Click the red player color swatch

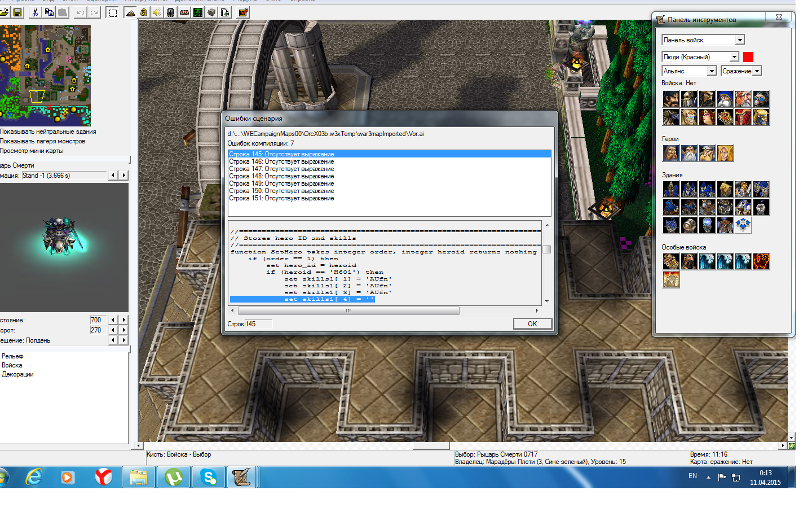pos(748,56)
